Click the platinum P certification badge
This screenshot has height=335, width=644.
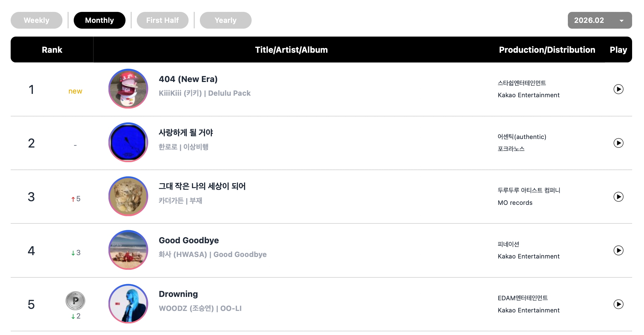(x=75, y=301)
